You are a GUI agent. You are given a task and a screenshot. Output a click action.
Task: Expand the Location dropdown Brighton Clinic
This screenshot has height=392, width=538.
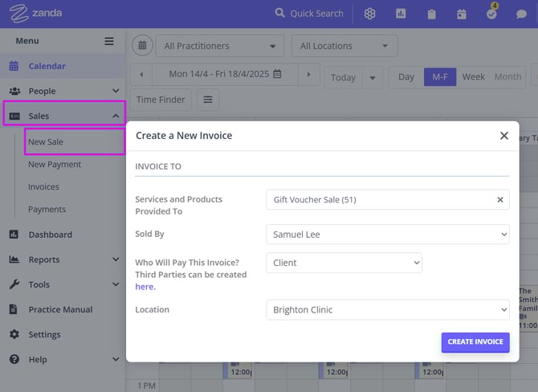click(x=387, y=310)
